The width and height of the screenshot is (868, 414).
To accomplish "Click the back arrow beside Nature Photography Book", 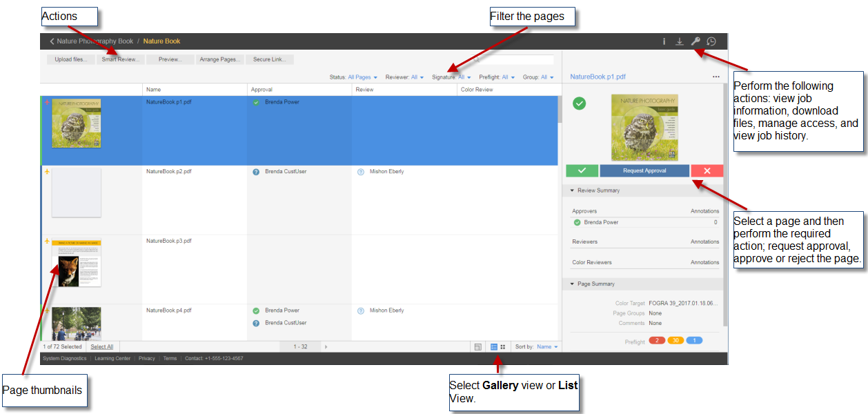I will (52, 41).
